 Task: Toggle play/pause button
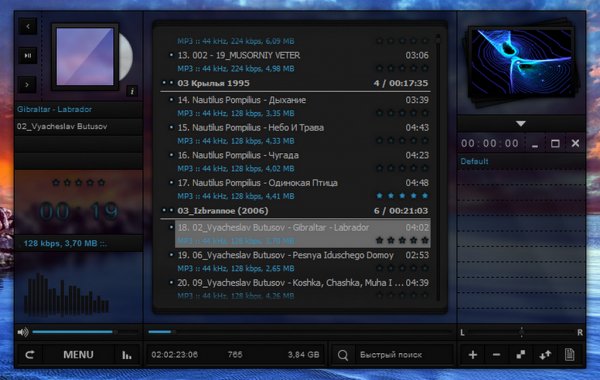[28, 55]
